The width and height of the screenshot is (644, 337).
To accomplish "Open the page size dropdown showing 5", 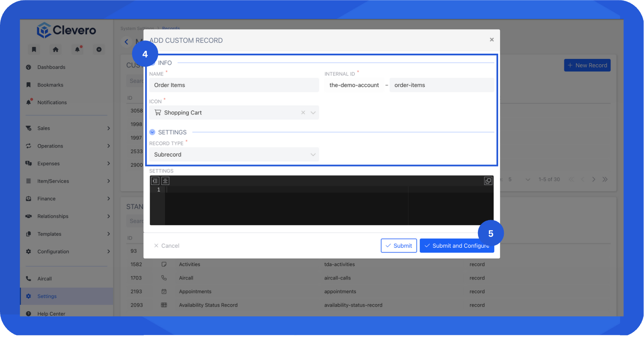I will tap(519, 179).
